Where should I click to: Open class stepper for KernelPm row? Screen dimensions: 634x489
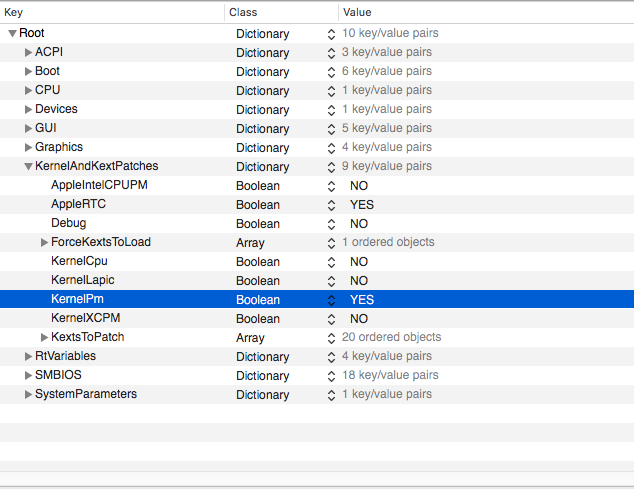331,301
